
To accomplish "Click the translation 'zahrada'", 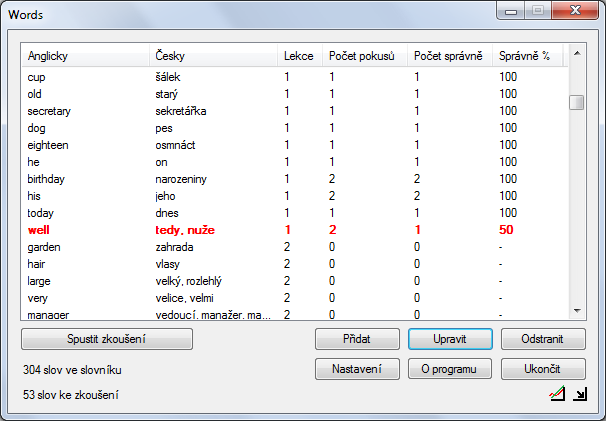I will (x=174, y=247).
